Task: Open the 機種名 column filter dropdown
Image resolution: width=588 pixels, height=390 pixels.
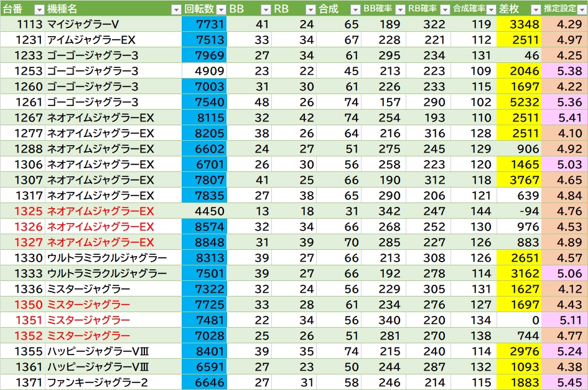Action: tap(175, 9)
